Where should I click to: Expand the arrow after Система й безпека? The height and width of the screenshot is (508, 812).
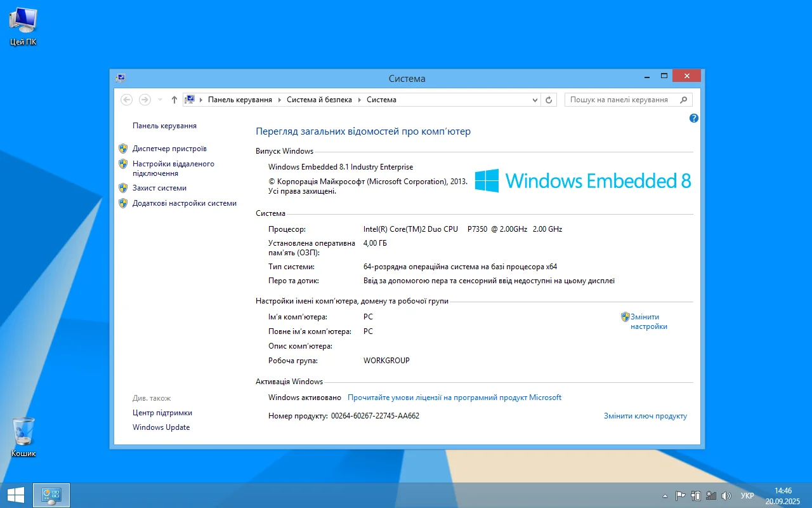point(359,100)
